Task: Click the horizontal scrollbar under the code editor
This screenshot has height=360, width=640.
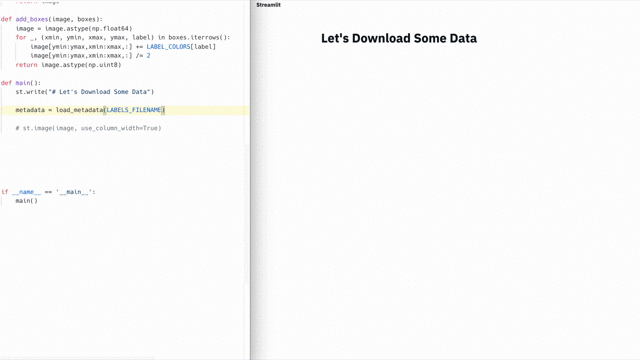Action: click(78, 358)
